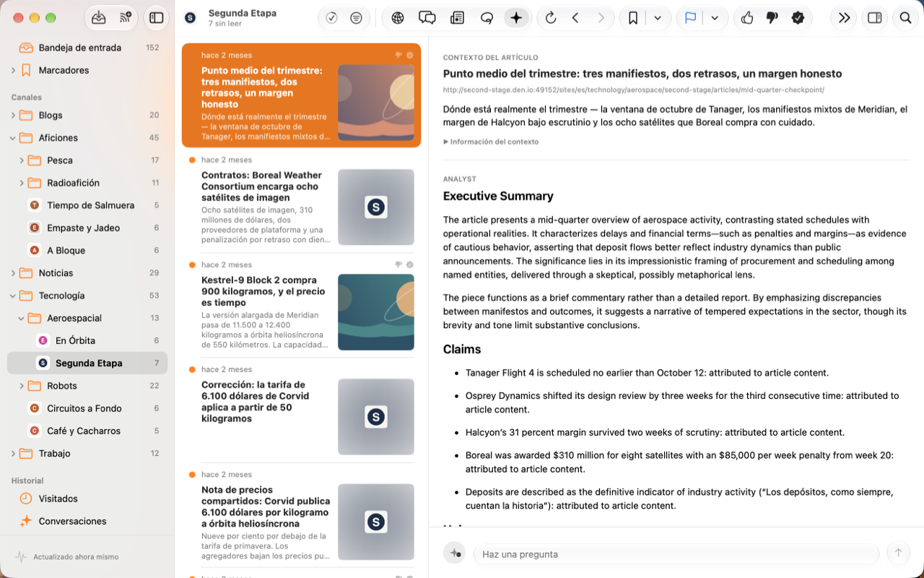Switch to reader article view
Screen dimensions: 924x578
point(457,18)
